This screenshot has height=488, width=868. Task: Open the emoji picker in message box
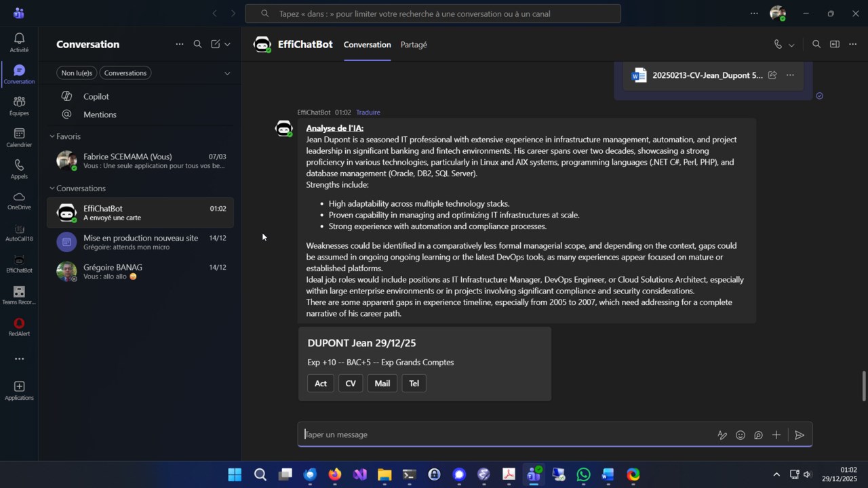tap(741, 435)
